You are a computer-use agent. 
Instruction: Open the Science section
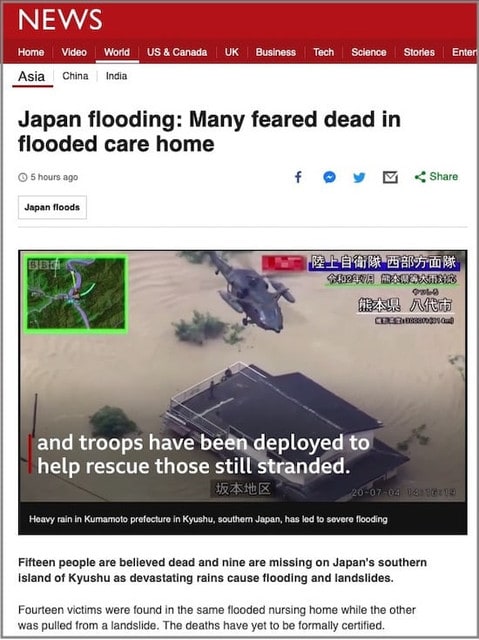[368, 52]
